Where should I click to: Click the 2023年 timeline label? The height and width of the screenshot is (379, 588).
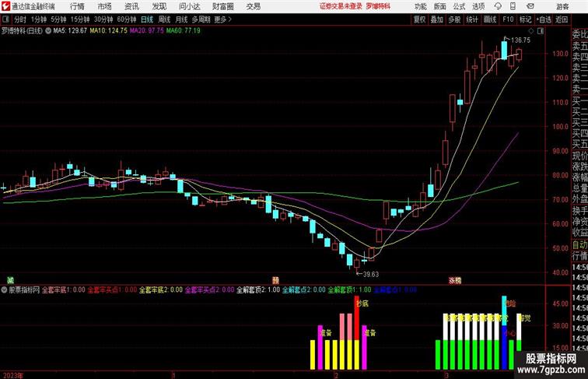tap(12, 375)
